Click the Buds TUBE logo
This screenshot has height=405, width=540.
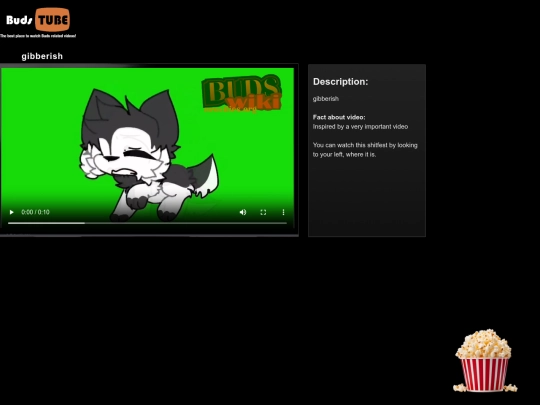pyautogui.click(x=38, y=20)
